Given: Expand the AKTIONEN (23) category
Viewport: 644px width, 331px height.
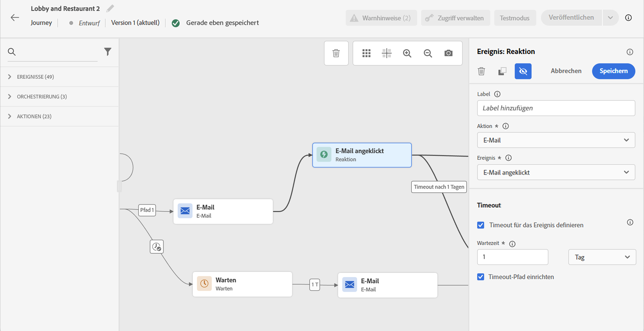Looking at the screenshot, I should point(34,116).
